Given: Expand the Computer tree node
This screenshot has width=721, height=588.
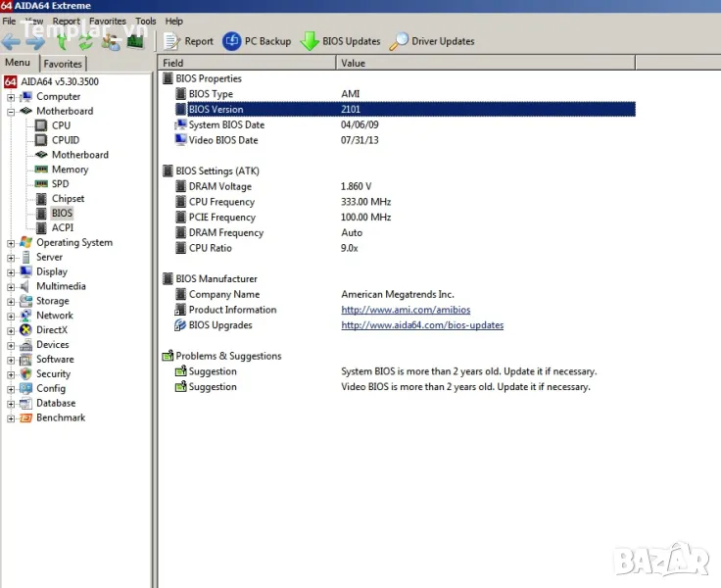Looking at the screenshot, I should pyautogui.click(x=11, y=97).
